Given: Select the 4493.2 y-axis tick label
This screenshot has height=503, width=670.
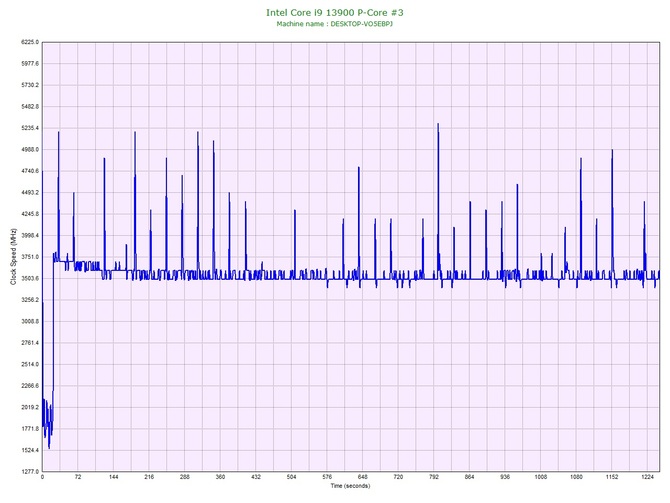Looking at the screenshot, I should click(x=30, y=193).
